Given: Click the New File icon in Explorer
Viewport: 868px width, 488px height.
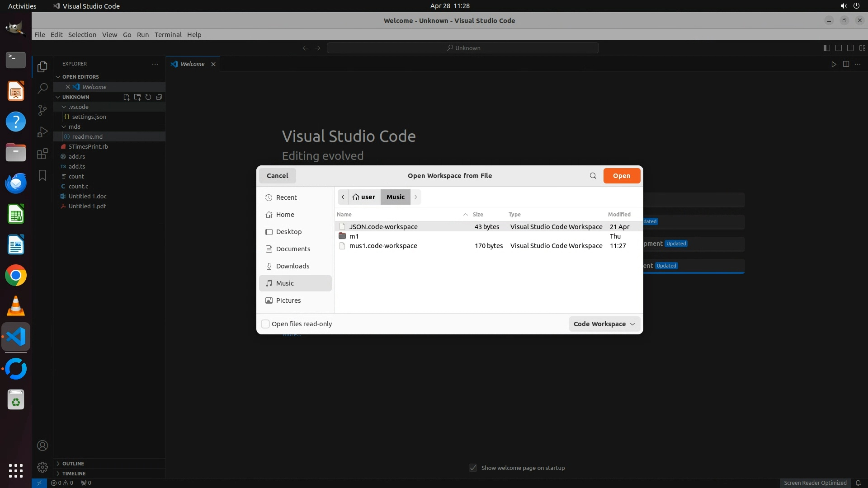Looking at the screenshot, I should click(127, 97).
